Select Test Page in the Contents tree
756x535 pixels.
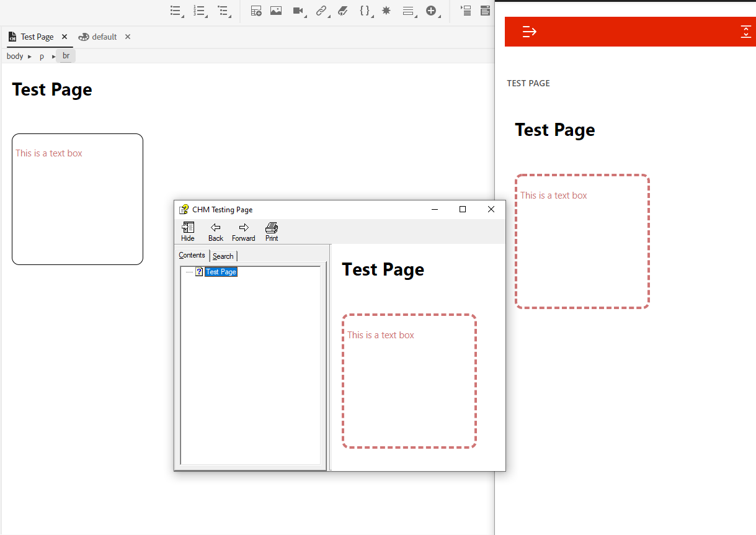click(221, 271)
